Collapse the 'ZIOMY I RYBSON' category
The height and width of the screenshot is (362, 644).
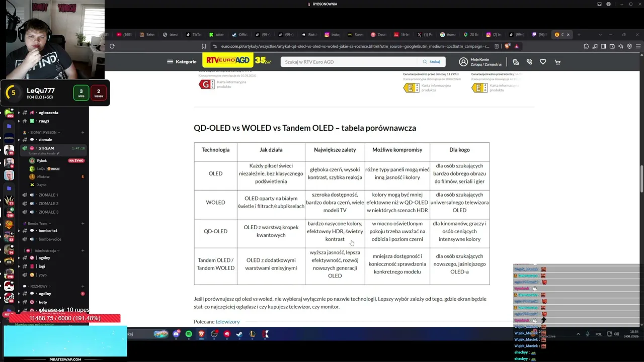tap(42, 132)
